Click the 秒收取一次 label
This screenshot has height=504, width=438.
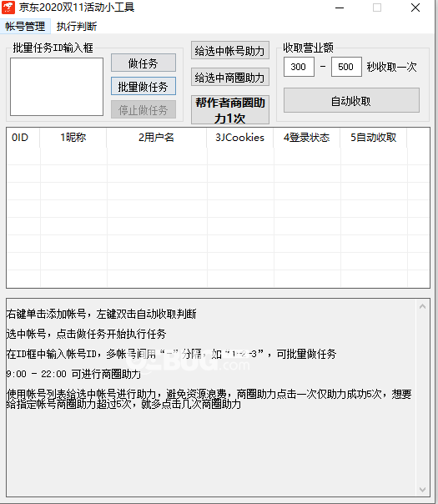[392, 67]
